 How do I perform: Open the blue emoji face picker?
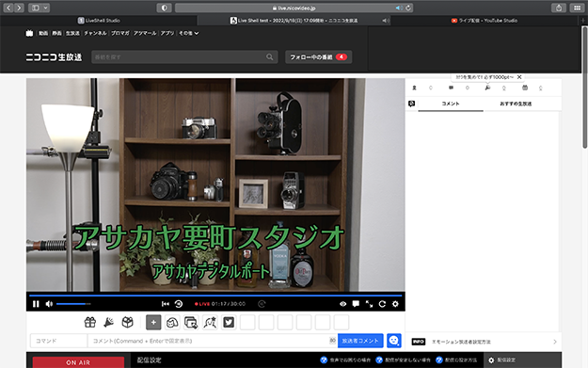(x=394, y=341)
